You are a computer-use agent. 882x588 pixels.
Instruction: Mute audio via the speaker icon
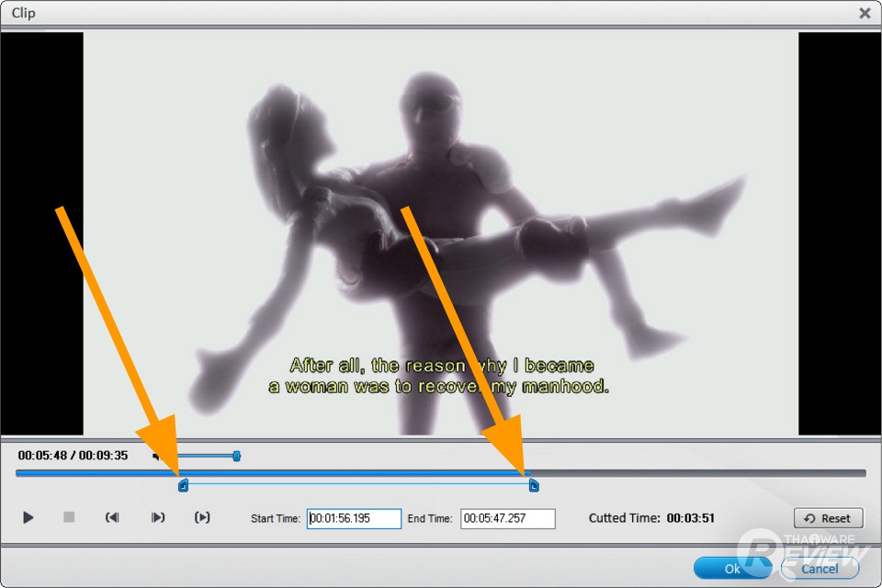156,456
